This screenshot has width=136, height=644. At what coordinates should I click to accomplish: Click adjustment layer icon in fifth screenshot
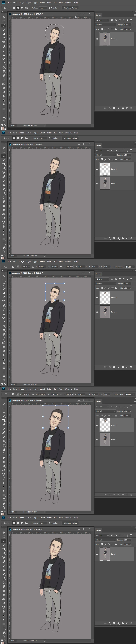[x=118, y=623]
